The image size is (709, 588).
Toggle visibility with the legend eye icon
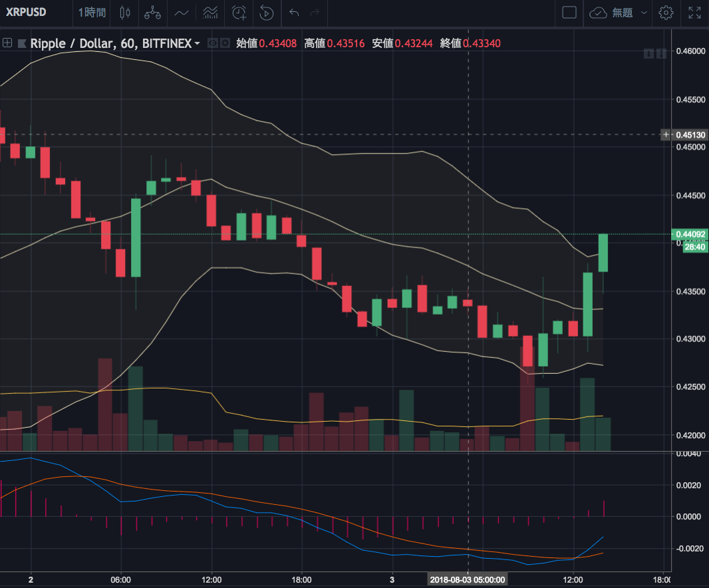(213, 43)
